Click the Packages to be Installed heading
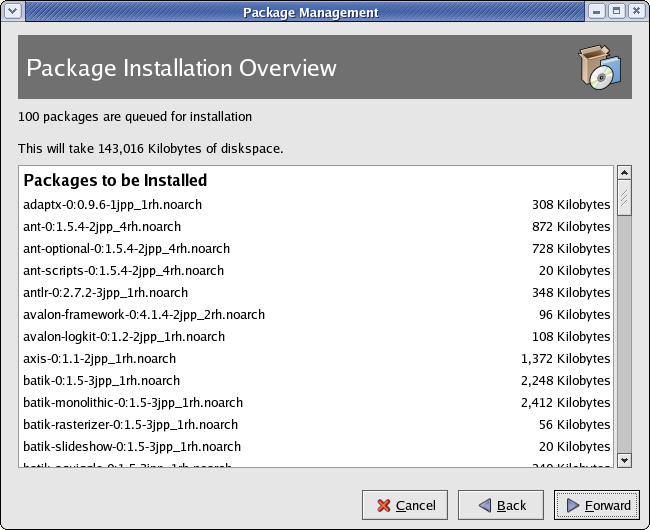 (x=115, y=181)
